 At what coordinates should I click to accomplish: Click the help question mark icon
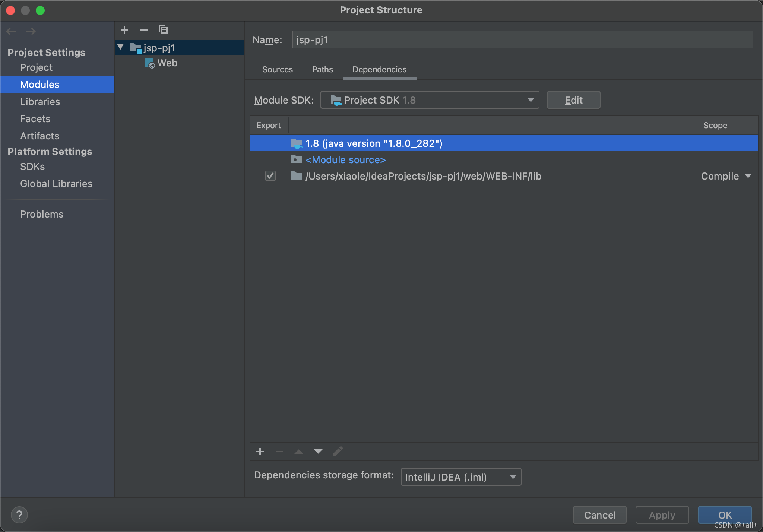coord(19,515)
